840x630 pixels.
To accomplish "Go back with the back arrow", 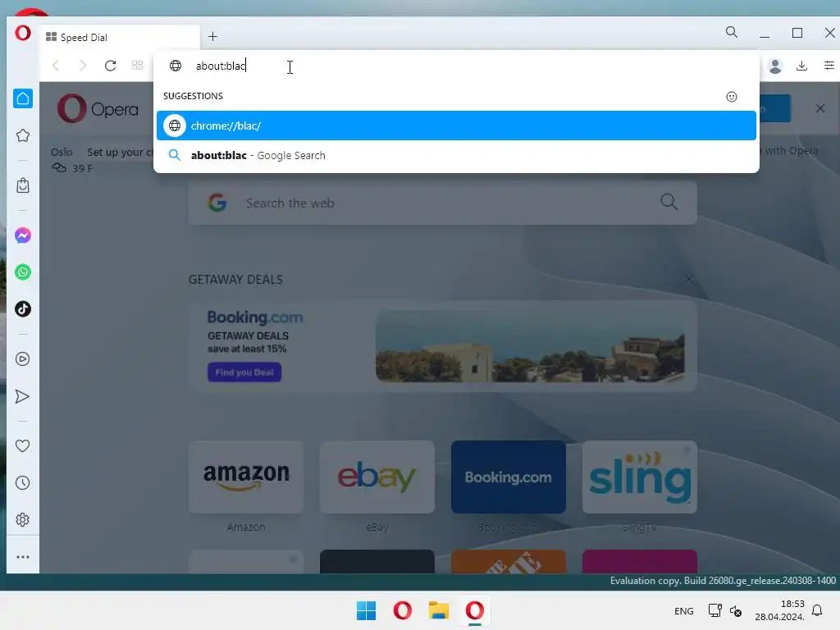I will pos(56,66).
